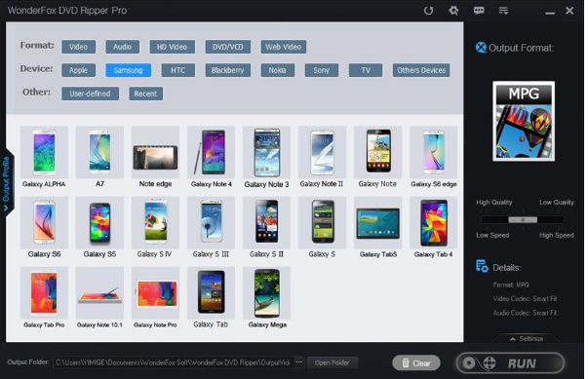Open the Web Video format category
Image resolution: width=588 pixels, height=379 pixels.
point(283,47)
